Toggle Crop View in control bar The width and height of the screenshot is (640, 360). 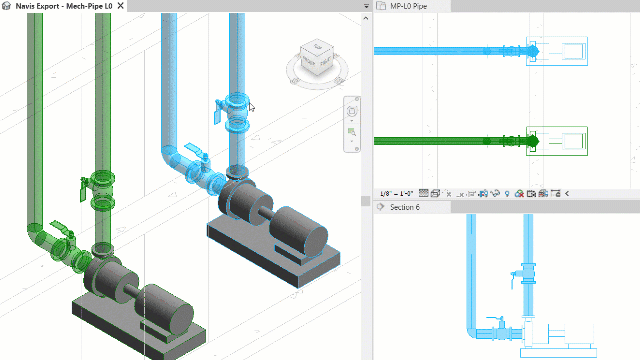(x=472, y=193)
